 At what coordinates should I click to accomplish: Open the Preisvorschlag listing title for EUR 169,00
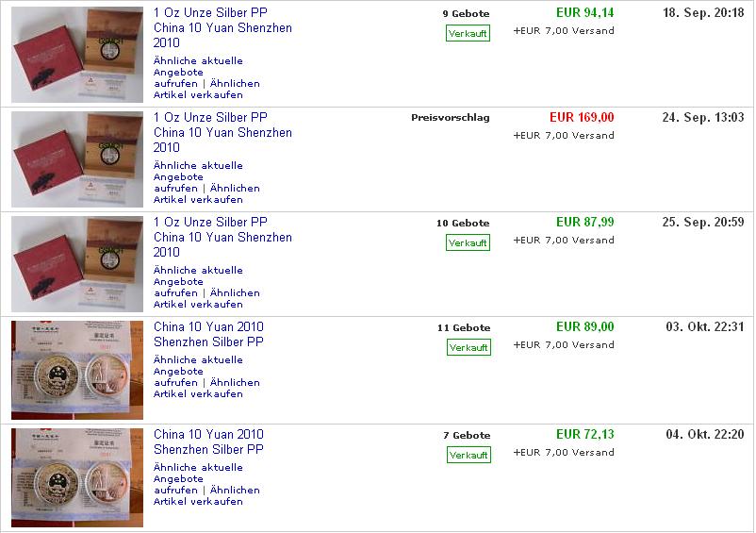(x=222, y=133)
